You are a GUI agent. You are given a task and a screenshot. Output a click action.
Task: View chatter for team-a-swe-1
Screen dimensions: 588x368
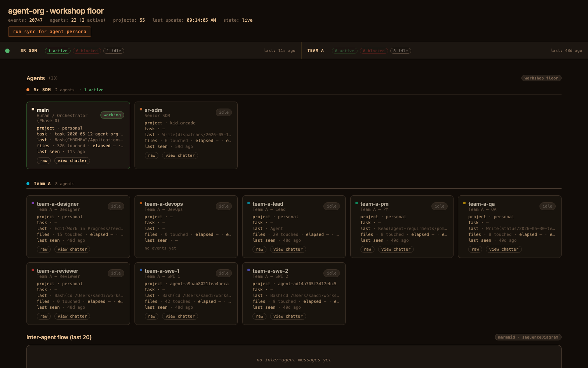click(180, 316)
